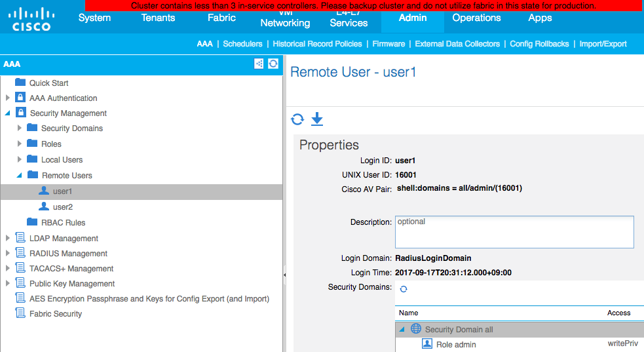The width and height of the screenshot is (644, 352).
Task: Expand the Roles folder
Action: coord(19,144)
